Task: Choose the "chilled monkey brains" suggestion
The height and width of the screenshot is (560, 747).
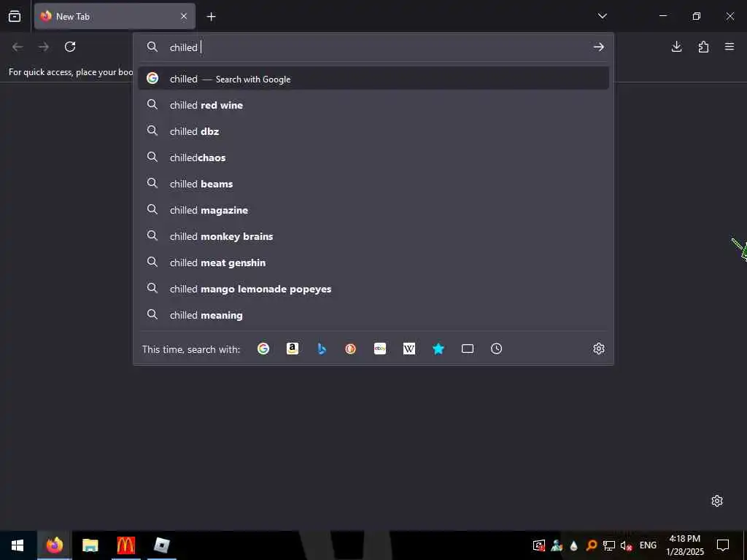Action: (x=373, y=236)
